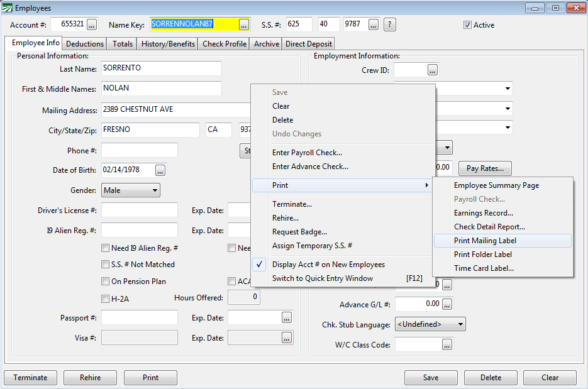Open the Passport Exp. Date picker button

click(x=287, y=317)
